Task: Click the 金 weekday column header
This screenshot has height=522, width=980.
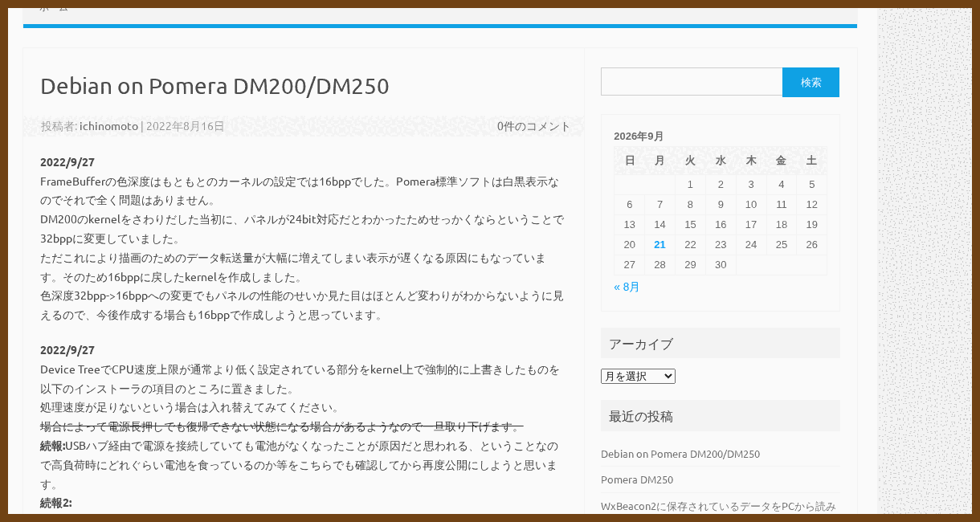Action: click(x=782, y=161)
